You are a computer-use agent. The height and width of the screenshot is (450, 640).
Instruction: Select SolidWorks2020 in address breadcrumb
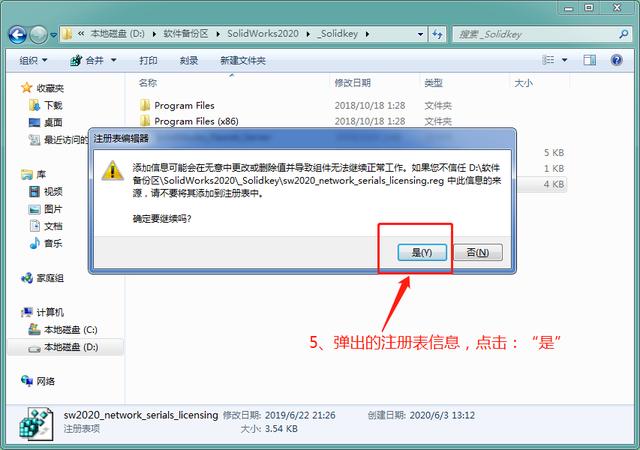(x=263, y=33)
